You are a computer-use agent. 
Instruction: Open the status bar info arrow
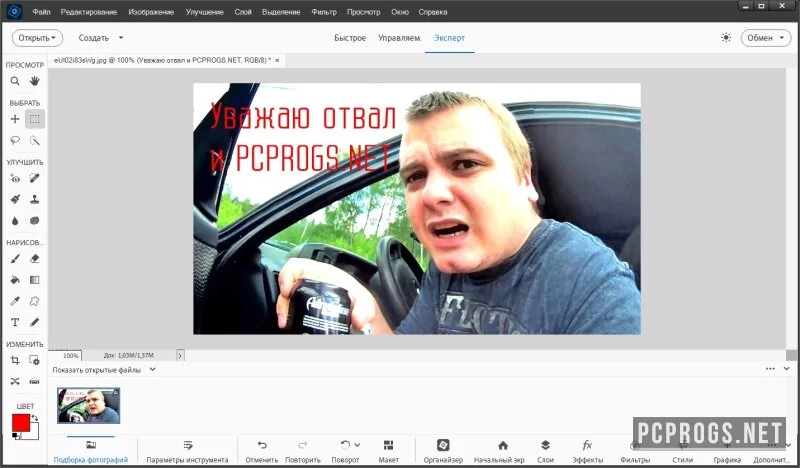[x=180, y=355]
